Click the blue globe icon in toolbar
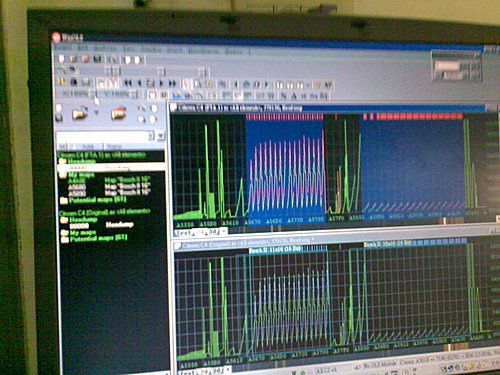Image resolution: width=500 pixels, height=375 pixels. click(x=246, y=85)
